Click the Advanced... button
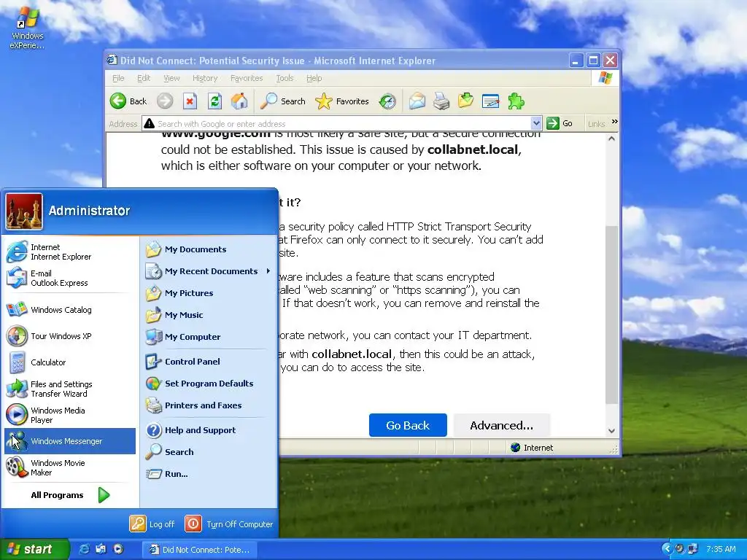This screenshot has height=560, width=747. (x=502, y=425)
